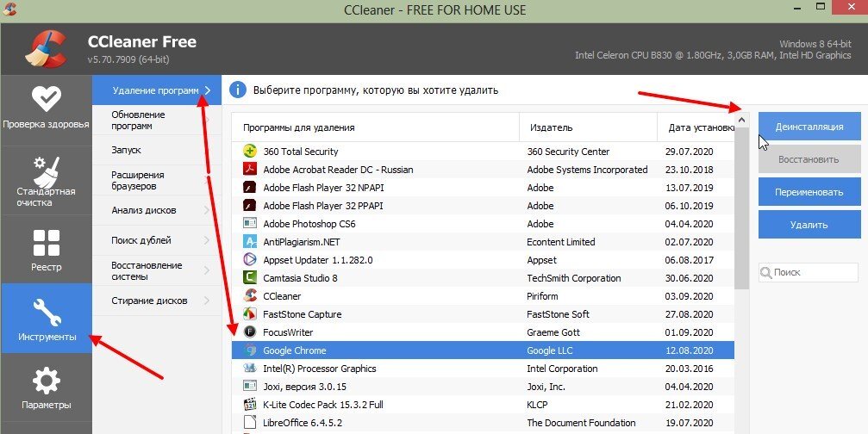Select the Google Chrome entry

click(x=483, y=350)
